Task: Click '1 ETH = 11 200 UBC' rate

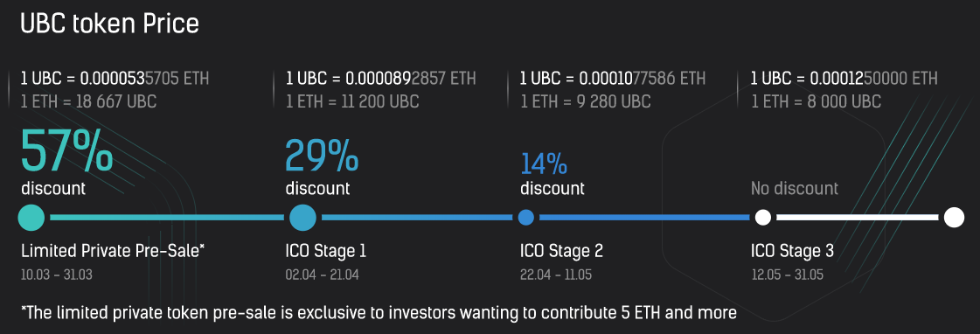Action: [352, 101]
